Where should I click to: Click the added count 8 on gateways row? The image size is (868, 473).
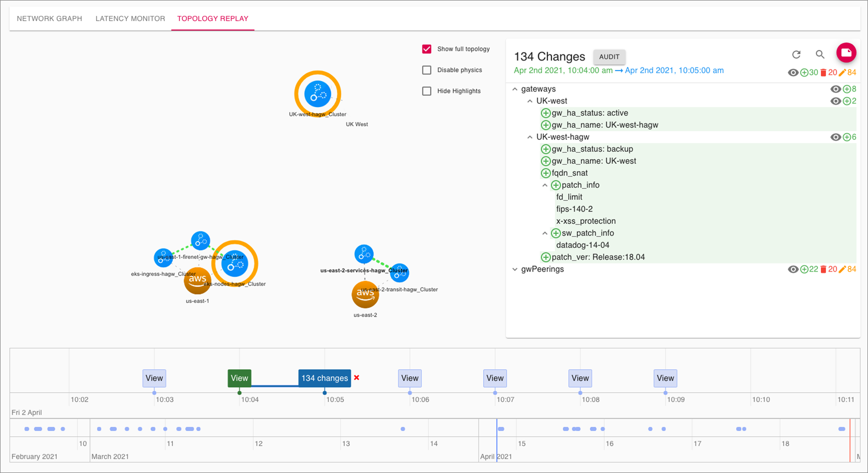849,89
